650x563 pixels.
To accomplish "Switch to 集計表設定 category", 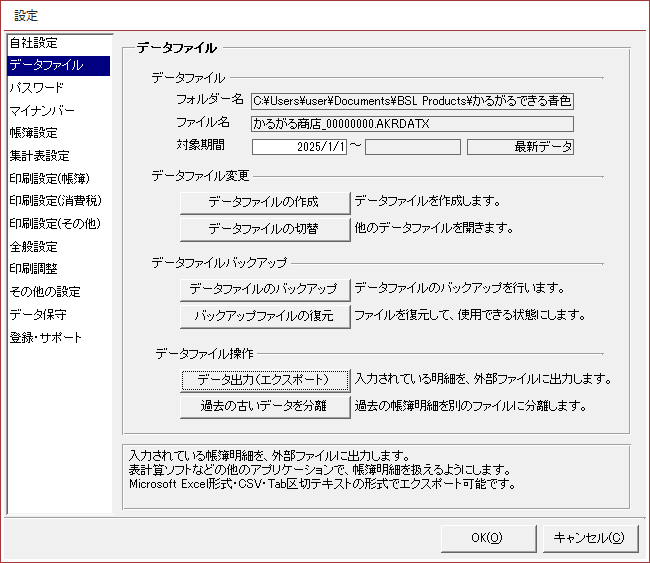I will (x=40, y=156).
